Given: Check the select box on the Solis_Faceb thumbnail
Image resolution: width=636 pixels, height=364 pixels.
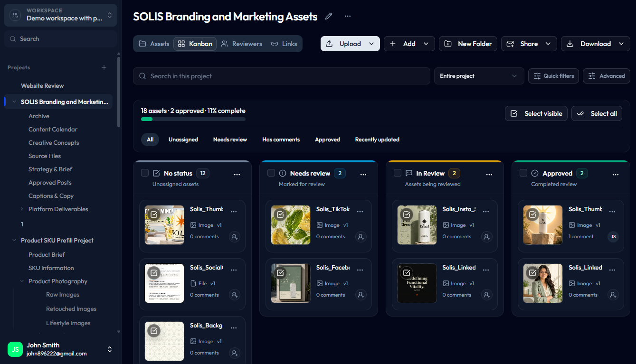Looking at the screenshot, I should pos(280,273).
